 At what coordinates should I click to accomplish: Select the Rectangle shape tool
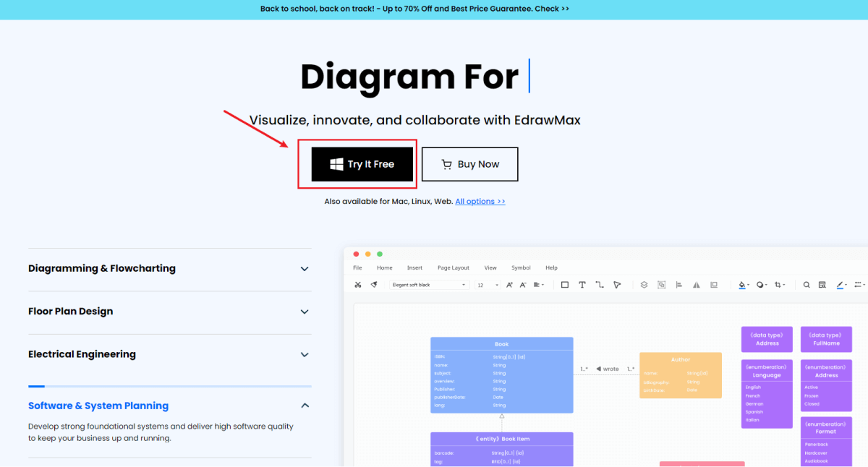(565, 285)
